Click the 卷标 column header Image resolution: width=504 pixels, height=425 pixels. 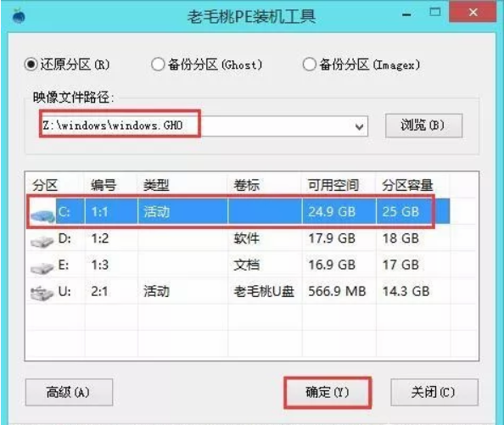coord(247,186)
